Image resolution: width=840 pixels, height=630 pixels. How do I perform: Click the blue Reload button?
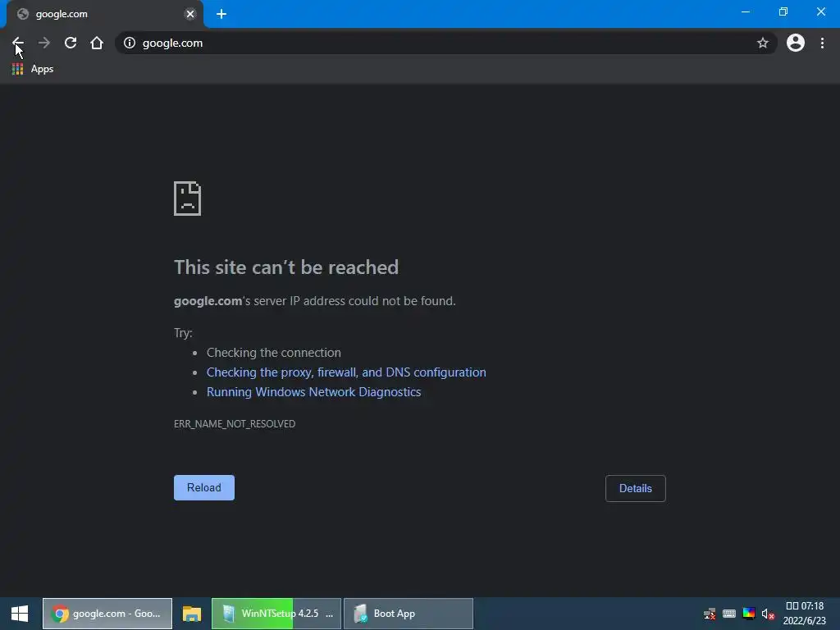(x=204, y=487)
